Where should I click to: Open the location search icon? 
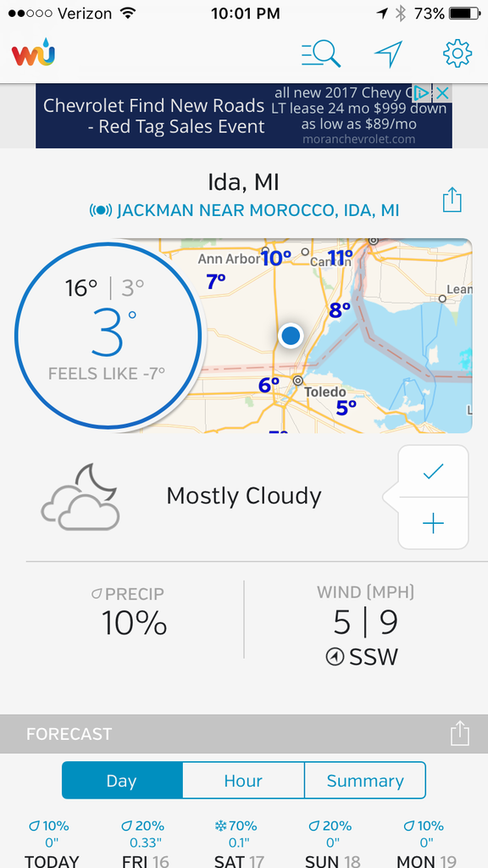321,54
